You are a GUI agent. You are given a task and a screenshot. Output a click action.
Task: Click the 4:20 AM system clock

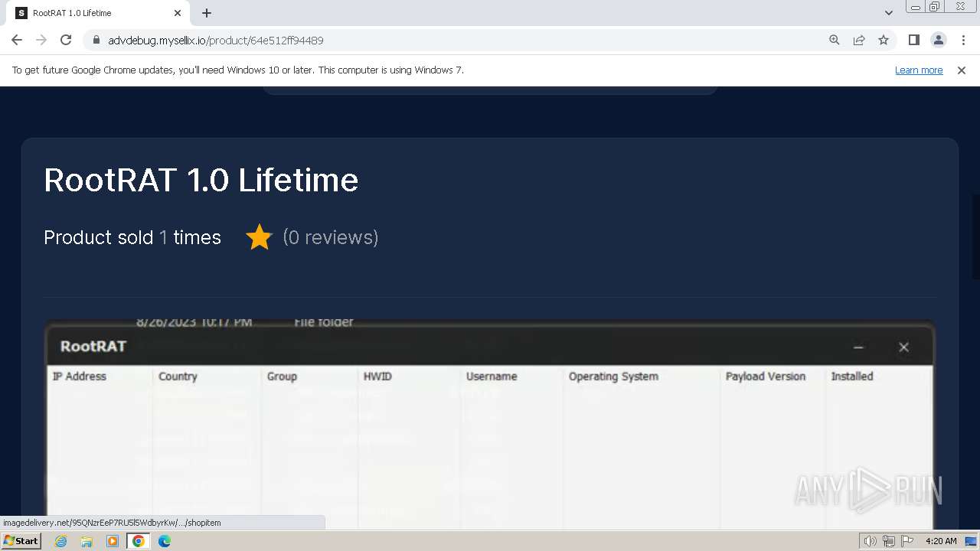pyautogui.click(x=941, y=541)
